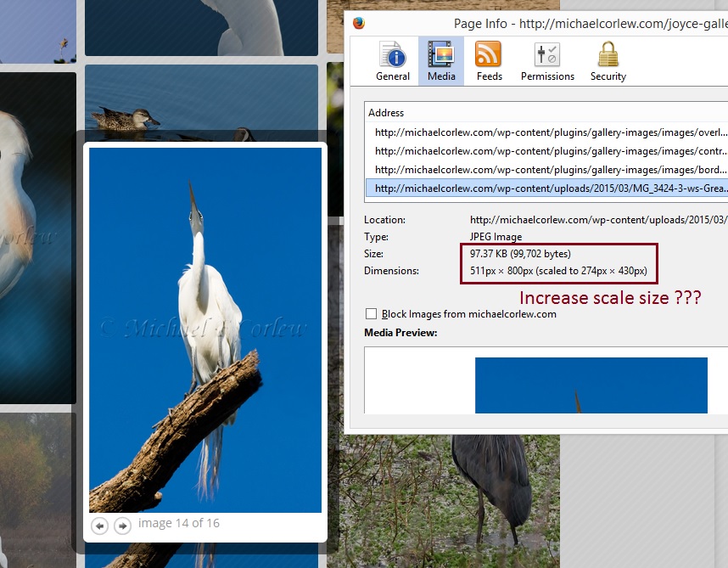Click the Firefox icon in title bar
This screenshot has width=728, height=568.
pos(359,23)
